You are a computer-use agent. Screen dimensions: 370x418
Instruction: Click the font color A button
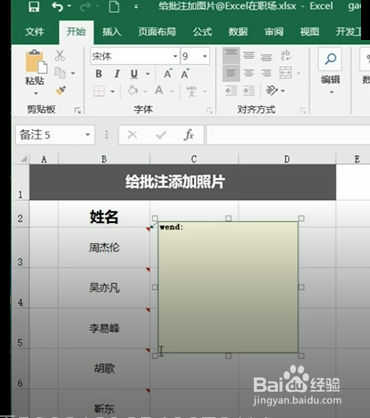[x=159, y=90]
